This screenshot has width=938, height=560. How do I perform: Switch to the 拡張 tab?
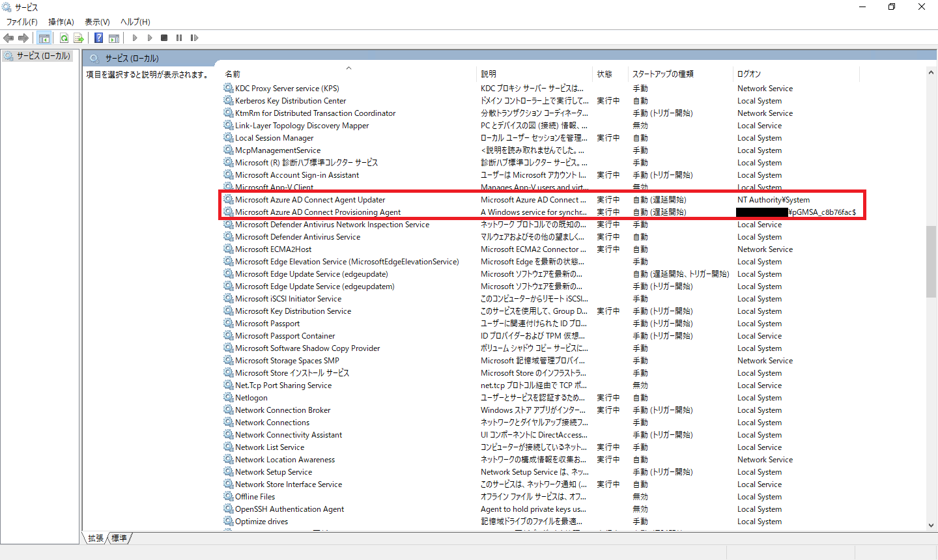point(96,538)
